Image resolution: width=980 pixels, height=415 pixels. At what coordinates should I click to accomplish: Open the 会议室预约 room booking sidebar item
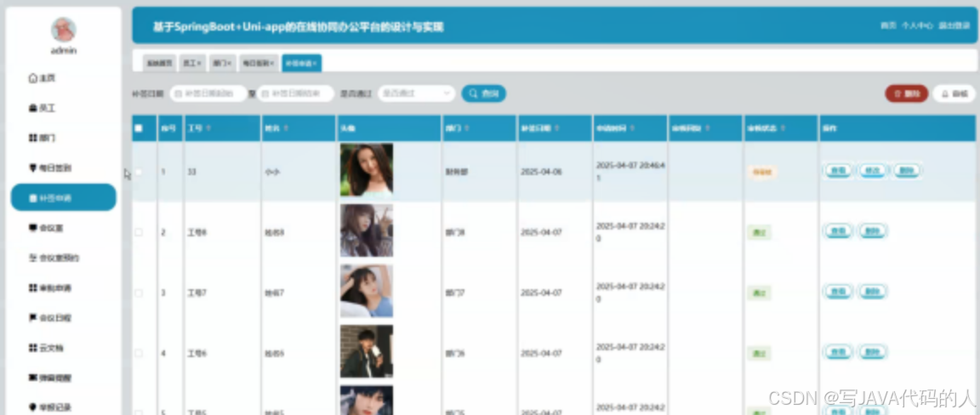click(54, 259)
